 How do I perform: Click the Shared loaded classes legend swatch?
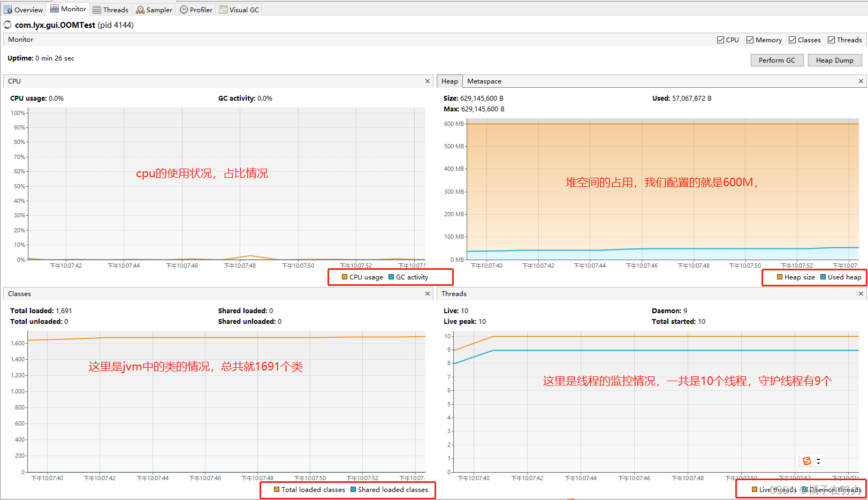353,489
